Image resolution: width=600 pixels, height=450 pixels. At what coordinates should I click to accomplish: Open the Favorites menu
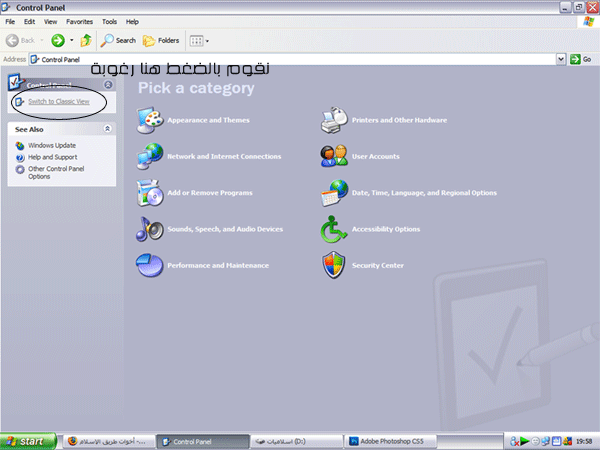point(80,22)
